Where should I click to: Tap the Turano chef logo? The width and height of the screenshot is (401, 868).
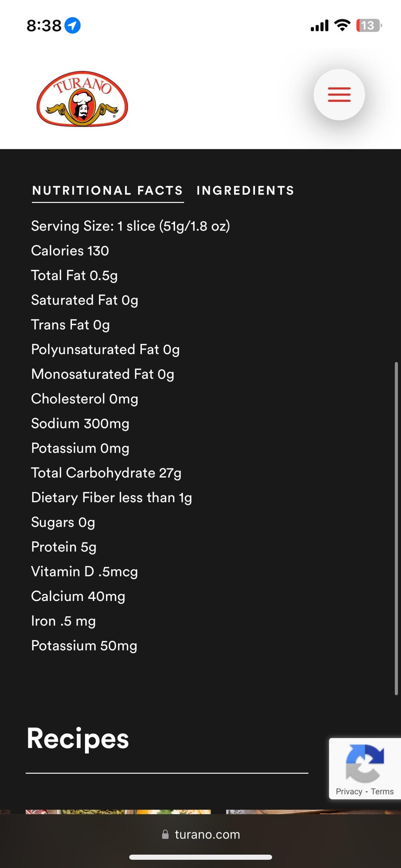82,99
